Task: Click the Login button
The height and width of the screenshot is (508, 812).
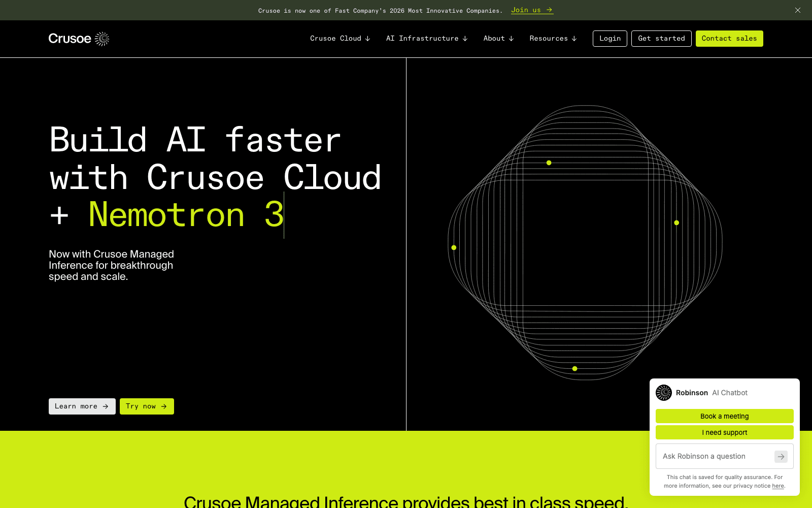Action: 610,39
